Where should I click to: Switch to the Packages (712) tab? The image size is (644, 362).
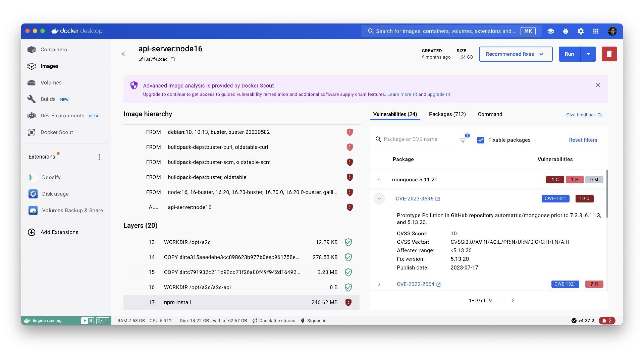(x=447, y=114)
